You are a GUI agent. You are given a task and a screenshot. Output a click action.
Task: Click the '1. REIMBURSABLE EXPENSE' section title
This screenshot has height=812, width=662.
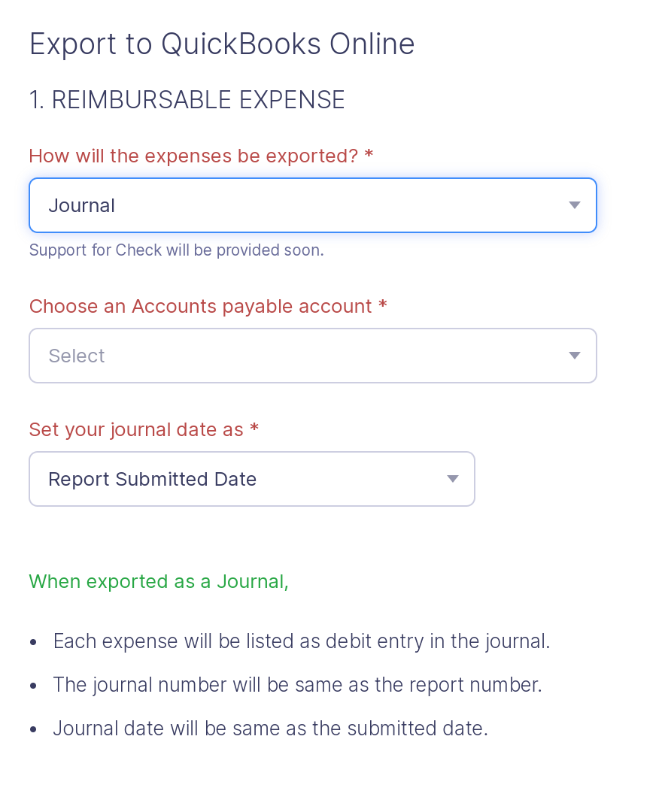pos(187,99)
